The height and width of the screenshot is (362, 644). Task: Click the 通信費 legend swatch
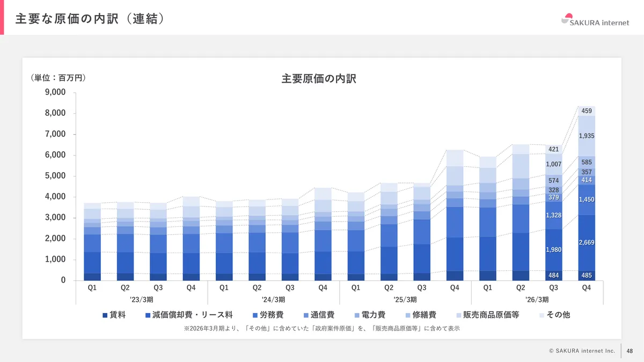[x=305, y=315]
